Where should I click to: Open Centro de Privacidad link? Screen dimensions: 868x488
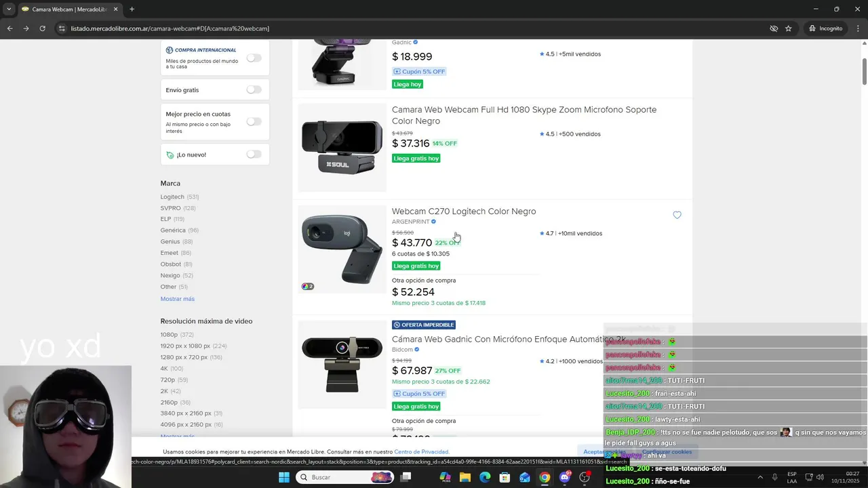point(421,451)
